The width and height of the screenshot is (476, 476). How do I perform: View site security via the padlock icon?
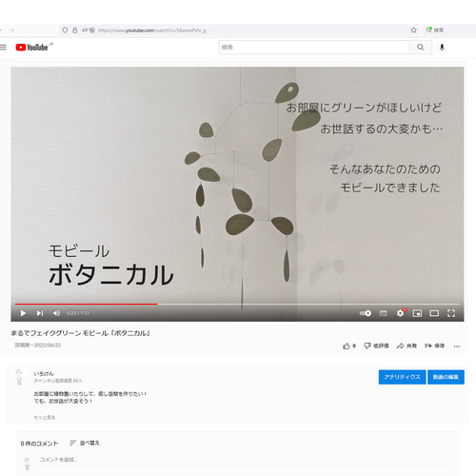[x=74, y=30]
